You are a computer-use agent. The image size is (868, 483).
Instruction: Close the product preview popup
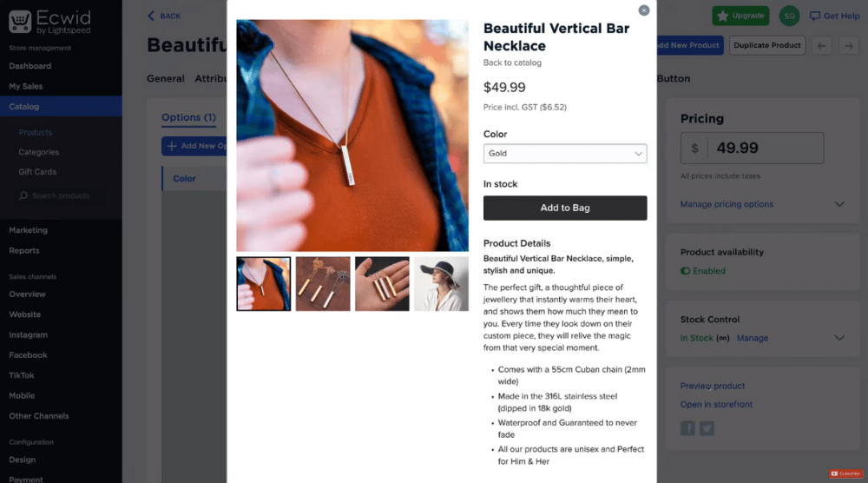coord(643,10)
